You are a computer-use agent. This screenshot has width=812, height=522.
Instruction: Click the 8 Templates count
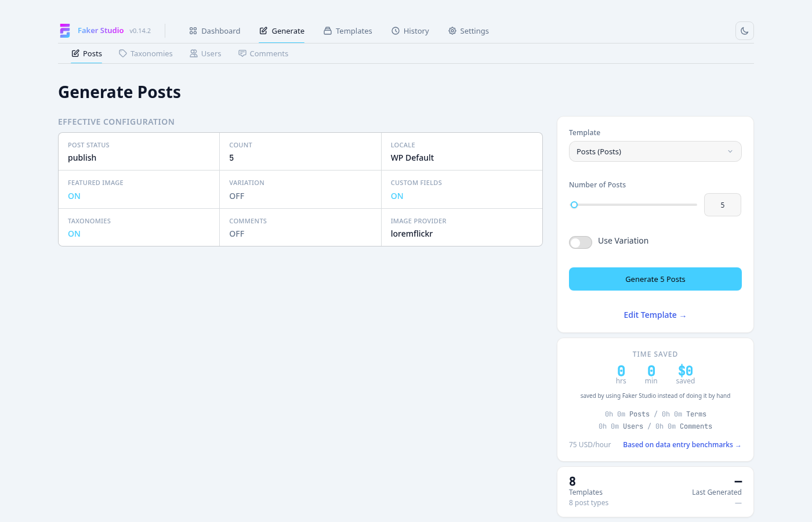point(572,481)
